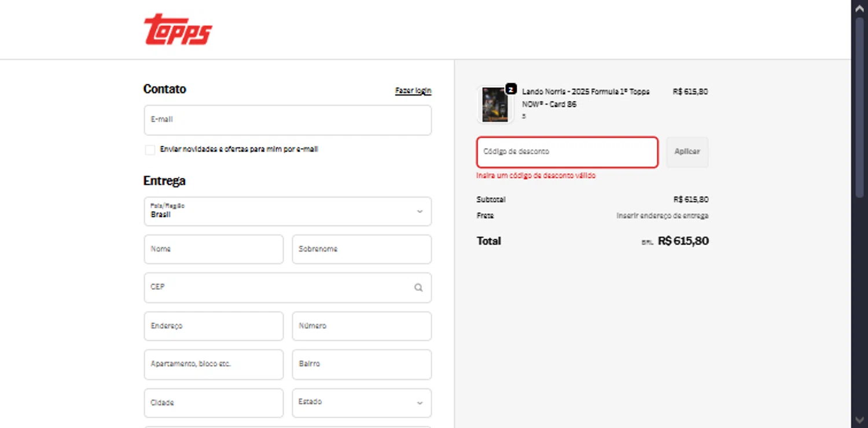Image resolution: width=868 pixels, height=428 pixels.
Task: Select the Sobrenome field
Action: click(362, 249)
